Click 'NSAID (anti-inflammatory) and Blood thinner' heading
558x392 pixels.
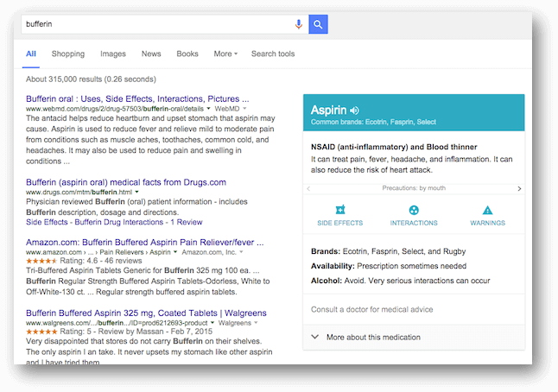(x=394, y=147)
